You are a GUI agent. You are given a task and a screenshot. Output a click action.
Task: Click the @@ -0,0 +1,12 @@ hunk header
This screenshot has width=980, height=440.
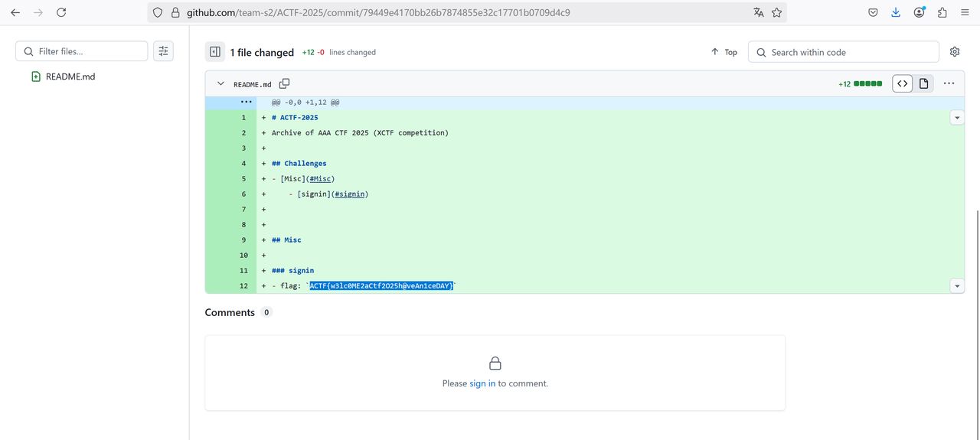click(305, 102)
